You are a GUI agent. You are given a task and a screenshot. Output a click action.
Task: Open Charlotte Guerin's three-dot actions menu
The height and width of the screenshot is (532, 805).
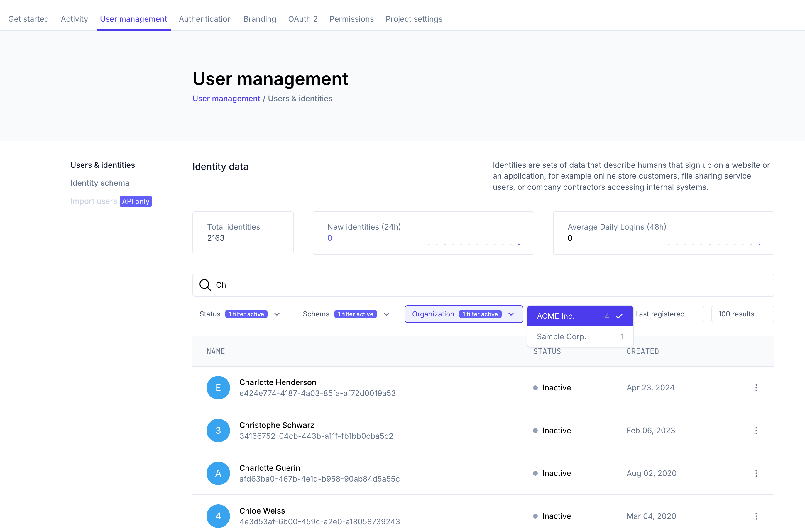pos(756,473)
